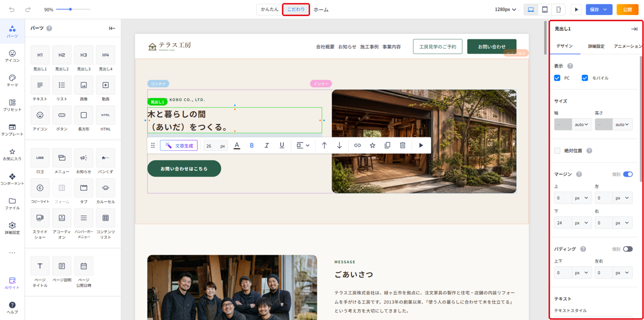
Task: Click the insert link icon in toolbar
Action: click(357, 146)
